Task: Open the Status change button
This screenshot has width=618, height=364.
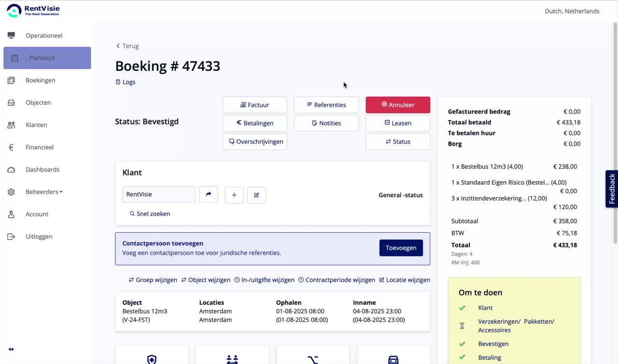Action: [398, 141]
